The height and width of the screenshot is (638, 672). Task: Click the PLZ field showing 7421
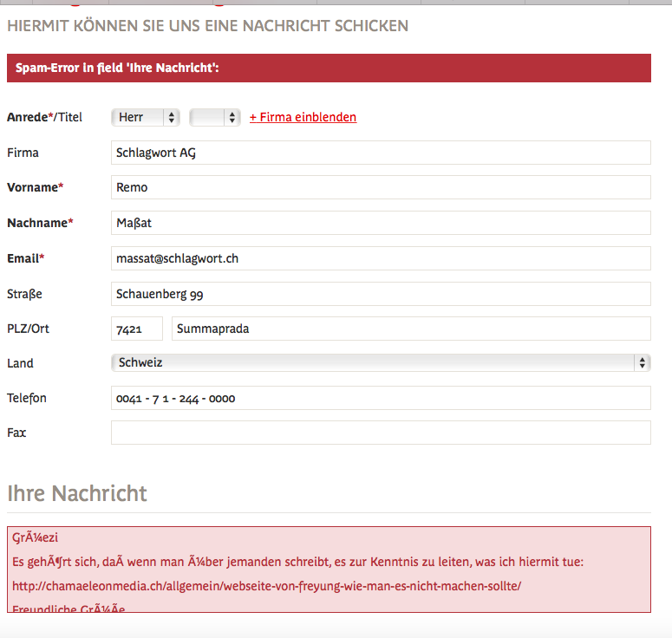pos(137,329)
